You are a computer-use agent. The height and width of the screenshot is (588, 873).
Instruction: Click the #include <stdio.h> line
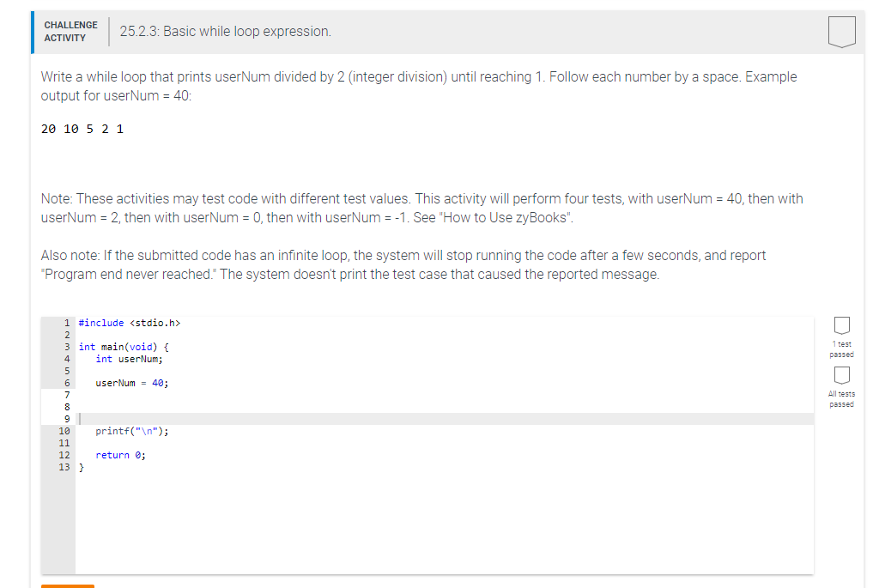130,323
